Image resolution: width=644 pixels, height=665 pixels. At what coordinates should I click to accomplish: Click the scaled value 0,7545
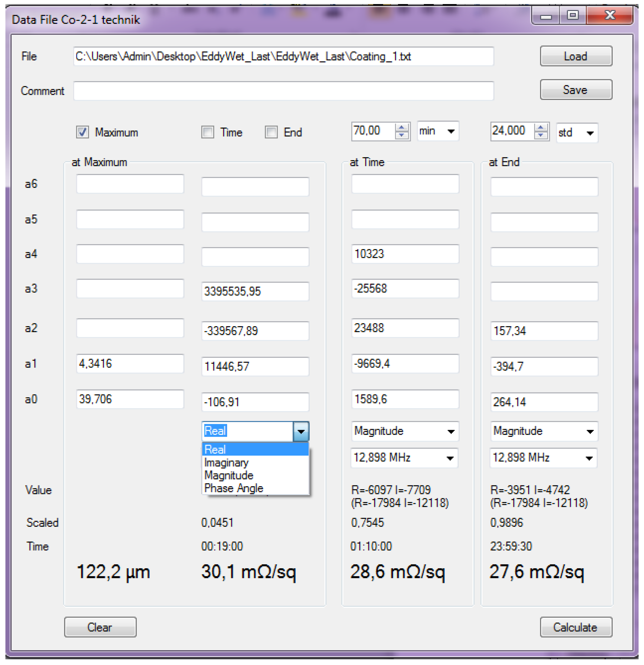point(368,523)
